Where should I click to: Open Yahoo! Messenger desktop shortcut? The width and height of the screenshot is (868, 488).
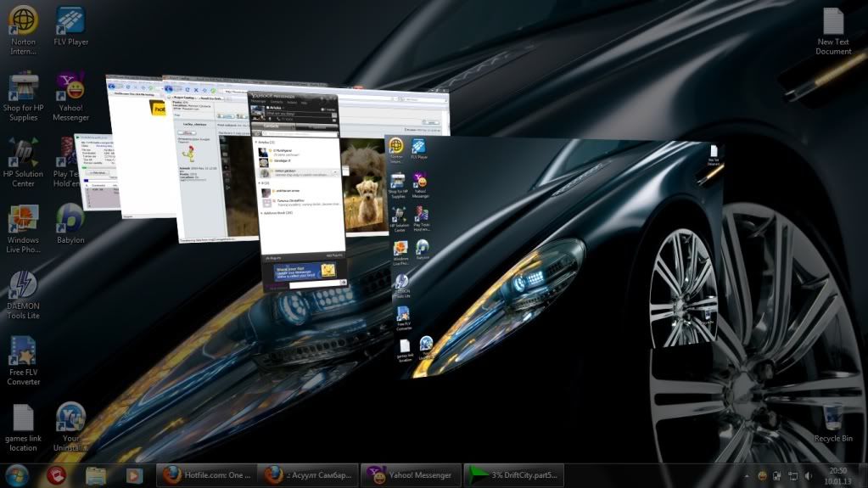click(x=70, y=86)
